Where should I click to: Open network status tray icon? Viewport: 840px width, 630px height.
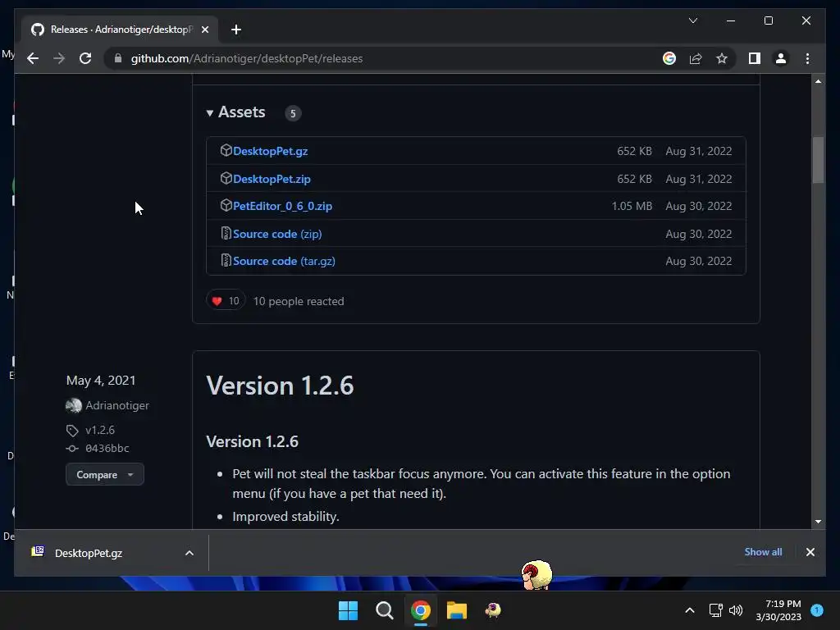point(715,610)
